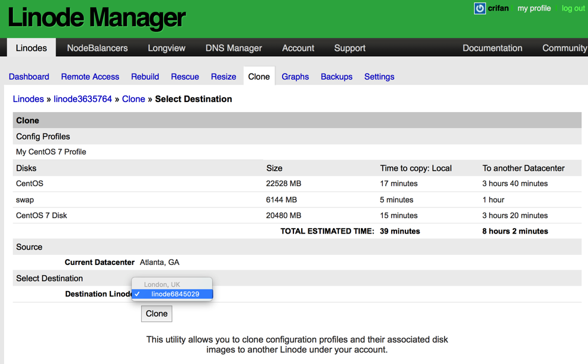
Task: Click the Atlanta, GA datacenter value
Action: coord(160,263)
